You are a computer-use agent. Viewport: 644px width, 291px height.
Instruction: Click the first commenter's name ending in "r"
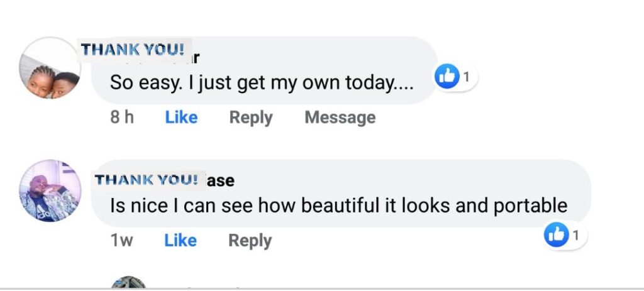(196, 59)
